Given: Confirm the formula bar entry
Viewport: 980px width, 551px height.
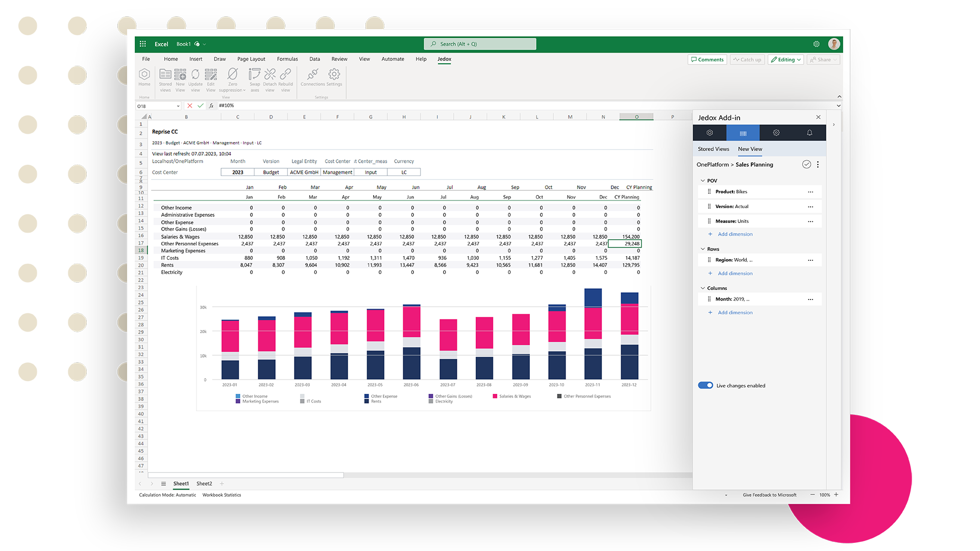Looking at the screenshot, I should 201,106.
